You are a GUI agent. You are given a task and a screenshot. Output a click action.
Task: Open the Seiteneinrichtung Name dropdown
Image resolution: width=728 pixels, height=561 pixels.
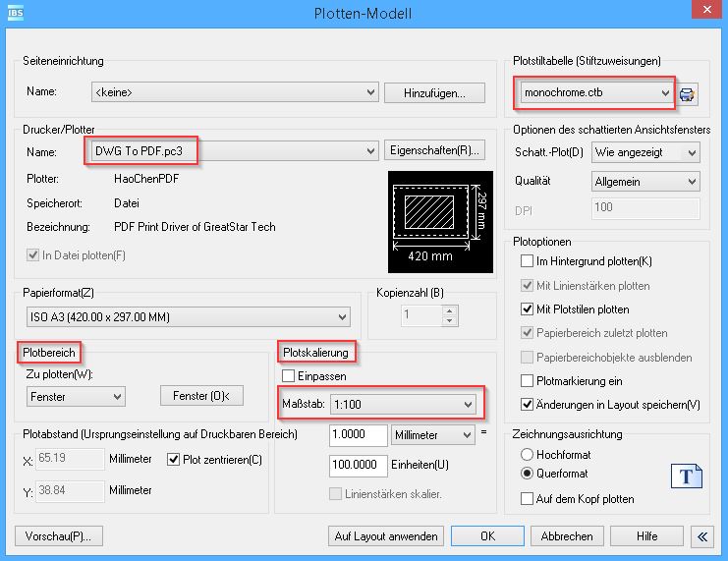tap(235, 92)
